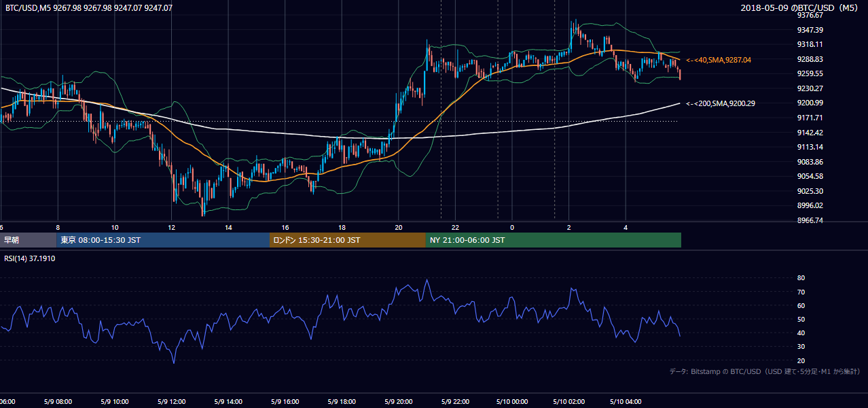Click the 早朝 session bar
This screenshot has width=868, height=408.
tap(29, 240)
